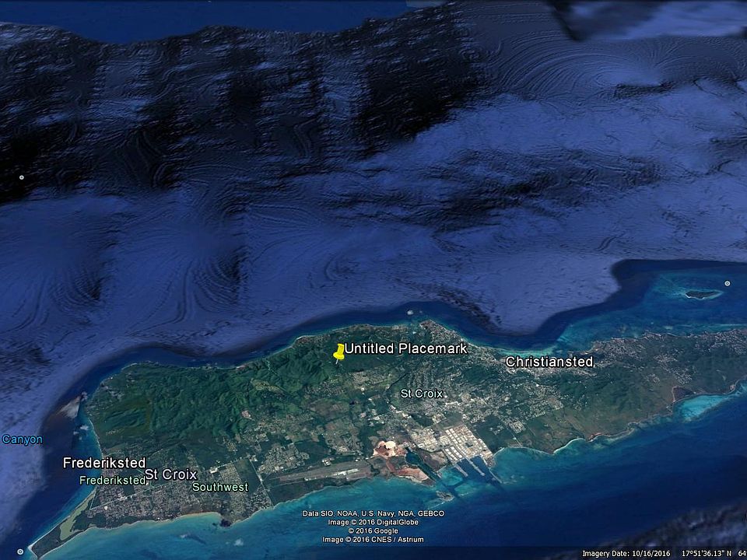Click the yellow pushpin placemark icon
The image size is (747, 560).
click(338, 353)
